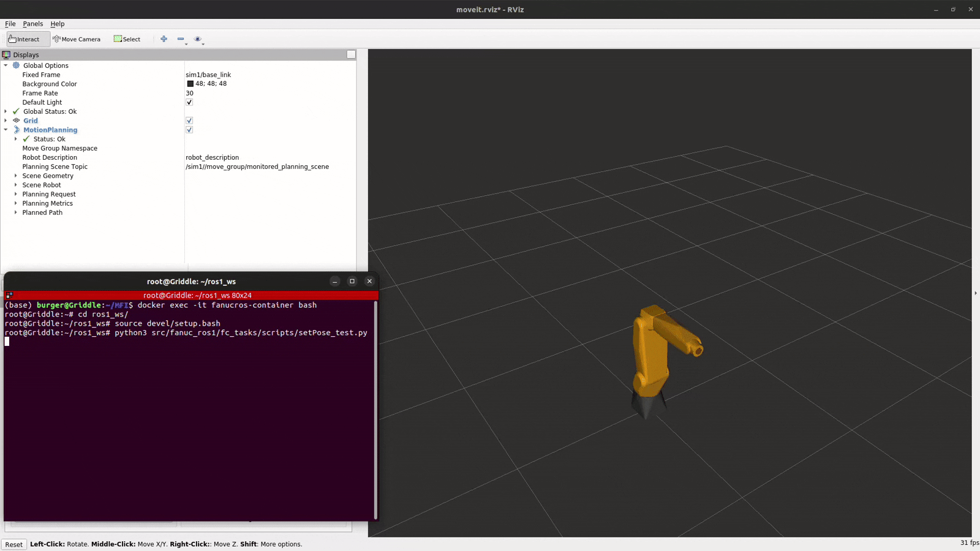Click the terminal vertical scrollbar
980x551 pixels.
coord(375,410)
